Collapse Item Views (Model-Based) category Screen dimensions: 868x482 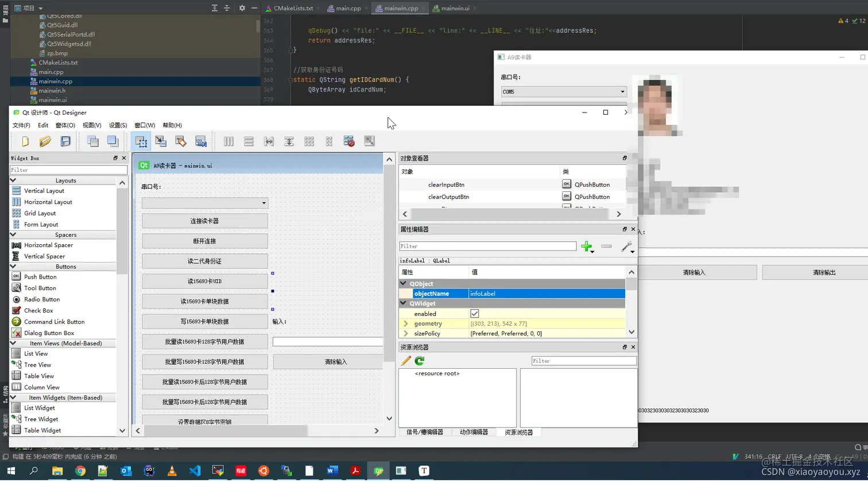click(13, 343)
